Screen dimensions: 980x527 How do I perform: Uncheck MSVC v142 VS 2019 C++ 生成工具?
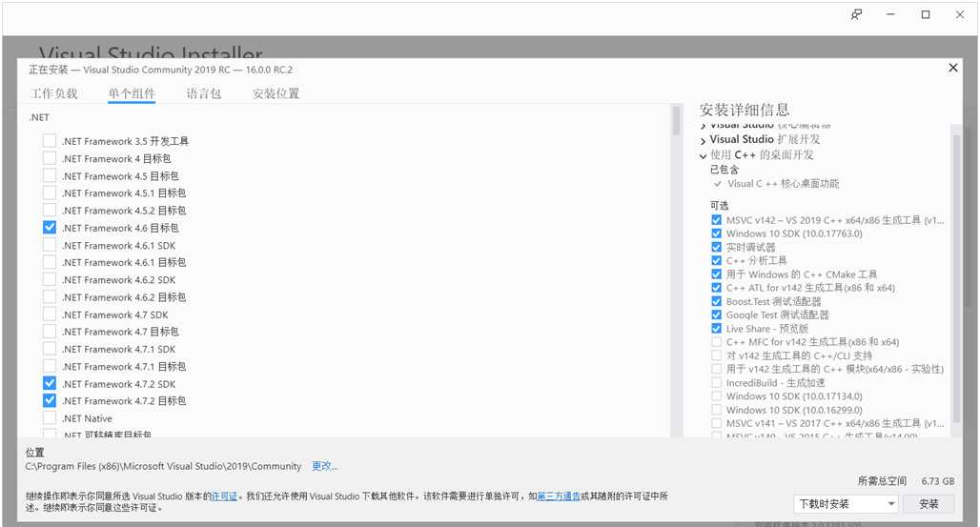pos(716,220)
